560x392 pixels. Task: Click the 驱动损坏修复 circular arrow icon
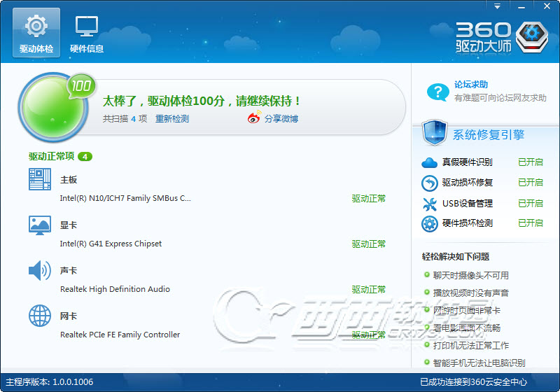coord(429,183)
